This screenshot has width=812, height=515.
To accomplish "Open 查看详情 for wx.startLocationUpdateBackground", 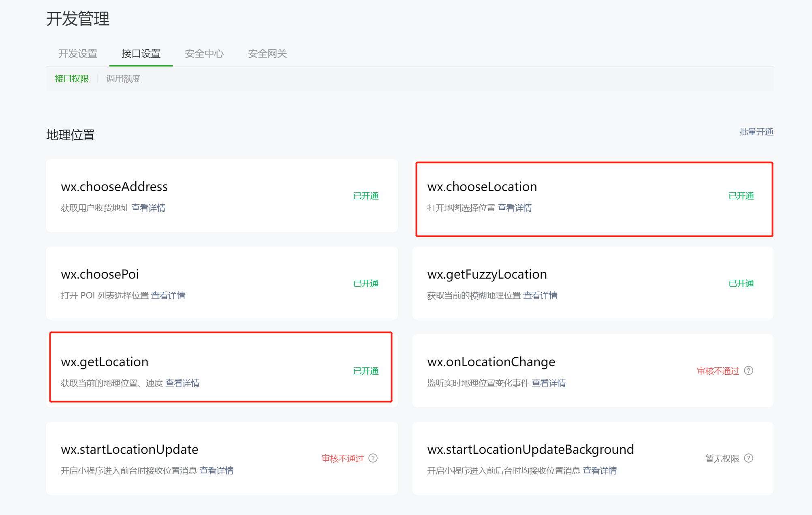I will click(600, 471).
